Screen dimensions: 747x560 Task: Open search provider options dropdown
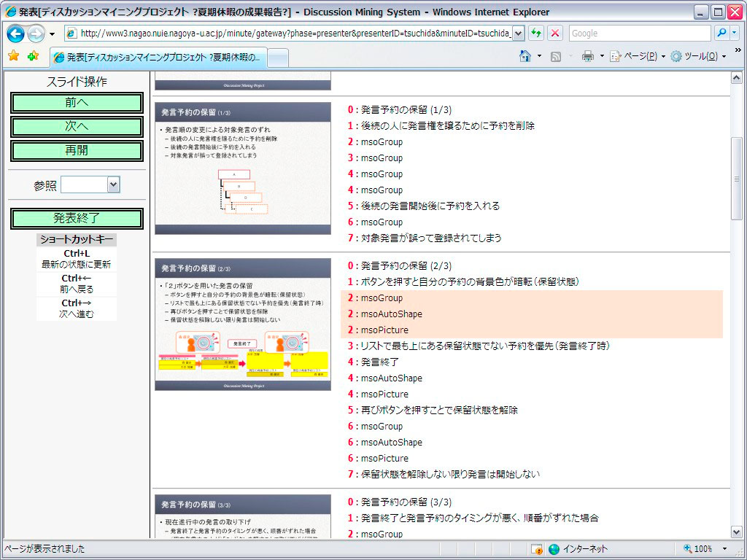pyautogui.click(x=734, y=34)
